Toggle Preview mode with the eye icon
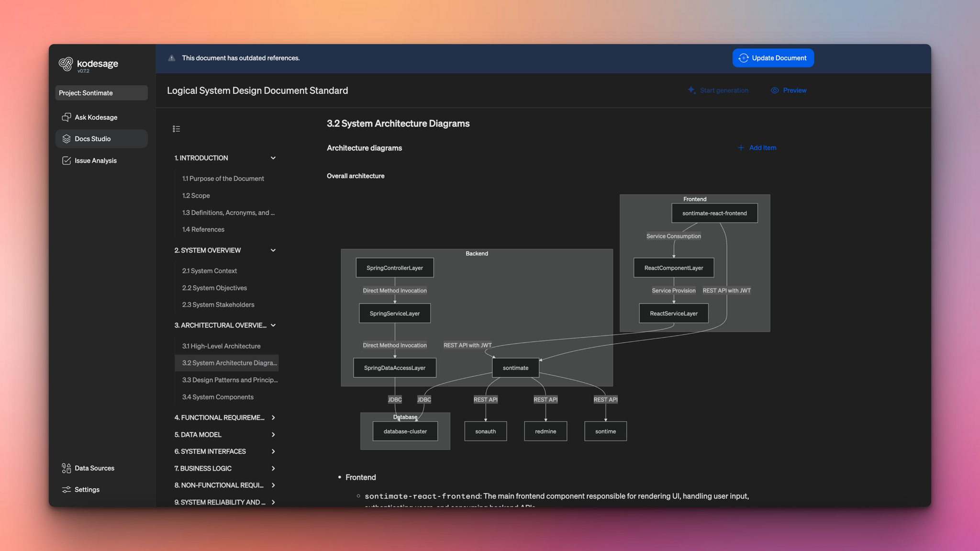Viewport: 980px width, 551px height. coord(775,90)
